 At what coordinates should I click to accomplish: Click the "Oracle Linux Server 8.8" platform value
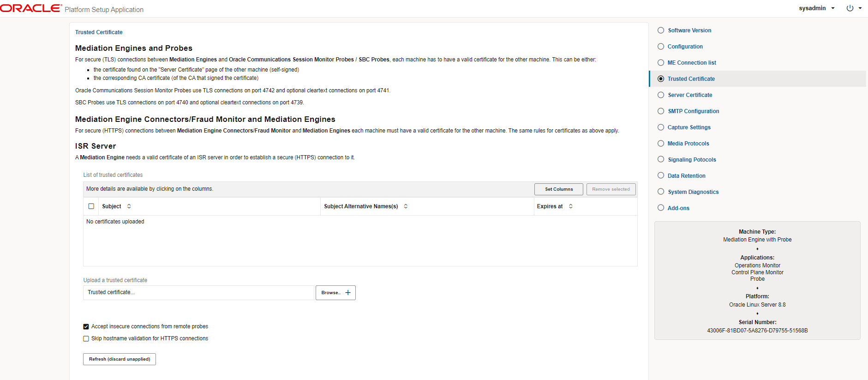757,305
